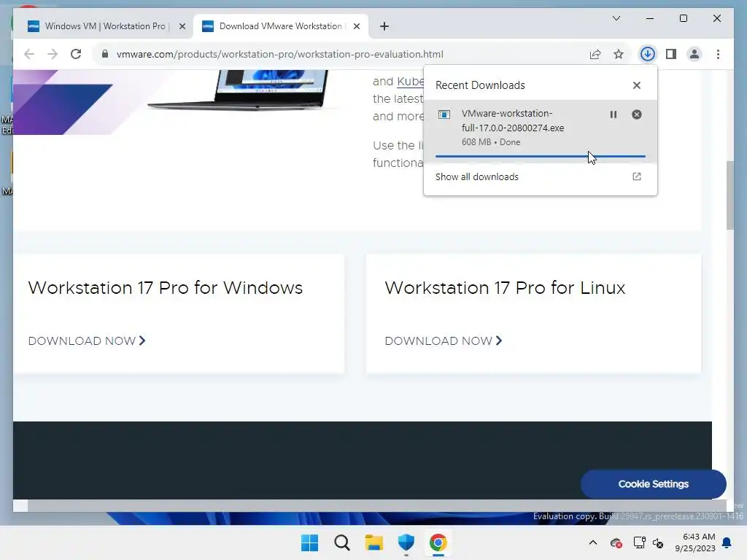Click the Recent Downloads title
The height and width of the screenshot is (560, 747).
(x=480, y=85)
